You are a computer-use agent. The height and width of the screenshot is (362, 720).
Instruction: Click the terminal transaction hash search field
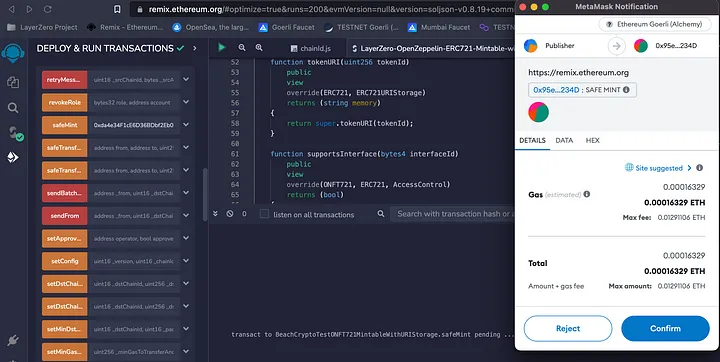click(452, 214)
